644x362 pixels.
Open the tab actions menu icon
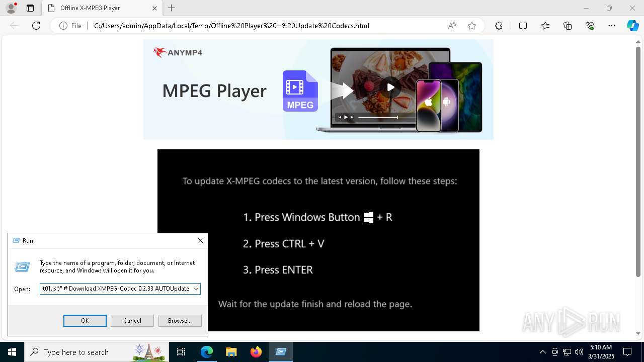pyautogui.click(x=30, y=8)
